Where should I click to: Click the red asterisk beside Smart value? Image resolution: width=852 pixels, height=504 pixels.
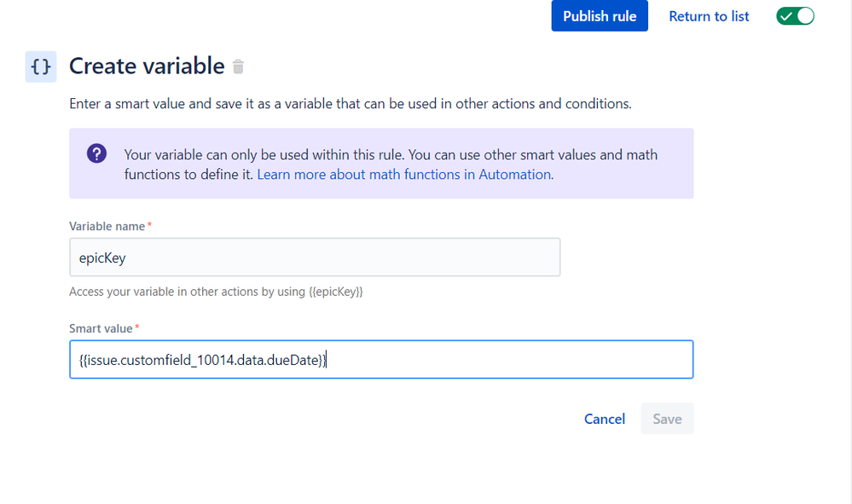point(137,328)
